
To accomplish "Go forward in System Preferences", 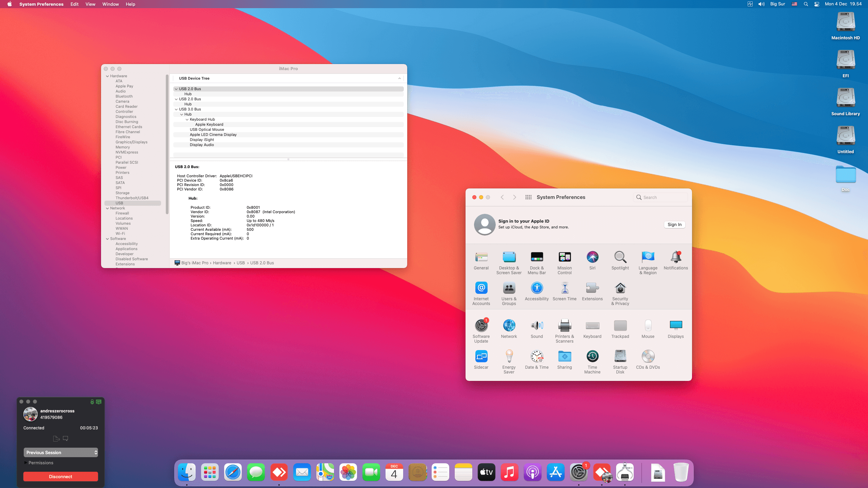I will 515,197.
